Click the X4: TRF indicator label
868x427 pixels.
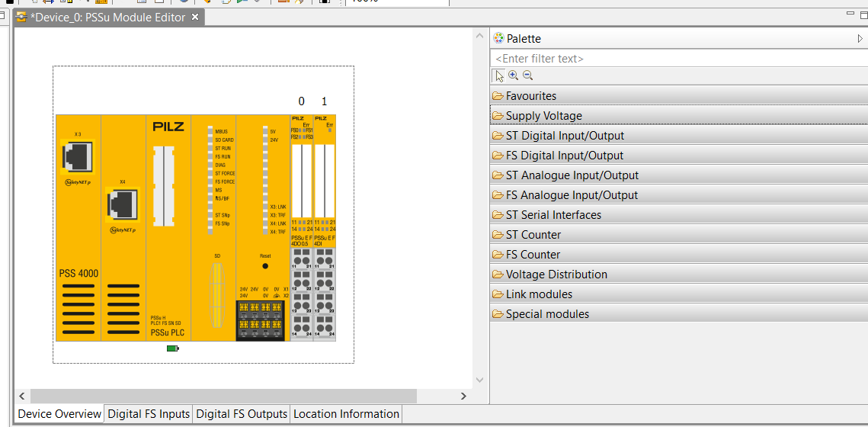click(278, 232)
